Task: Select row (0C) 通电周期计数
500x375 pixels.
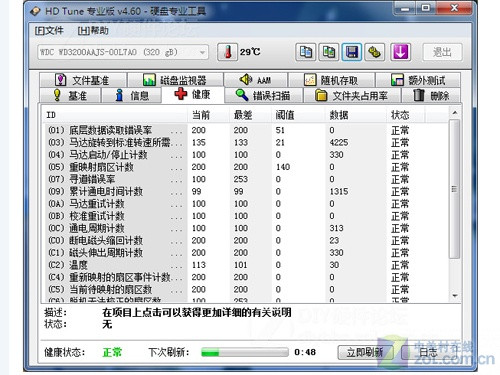Action: click(x=246, y=228)
